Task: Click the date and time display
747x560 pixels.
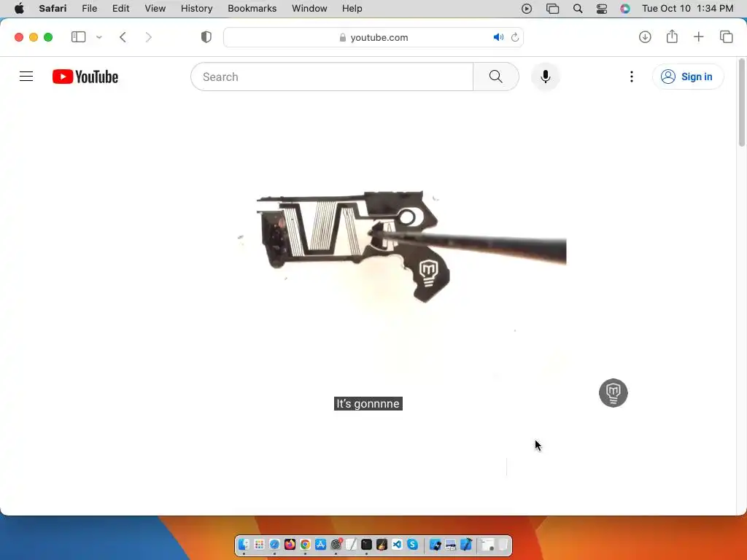Action: click(687, 8)
